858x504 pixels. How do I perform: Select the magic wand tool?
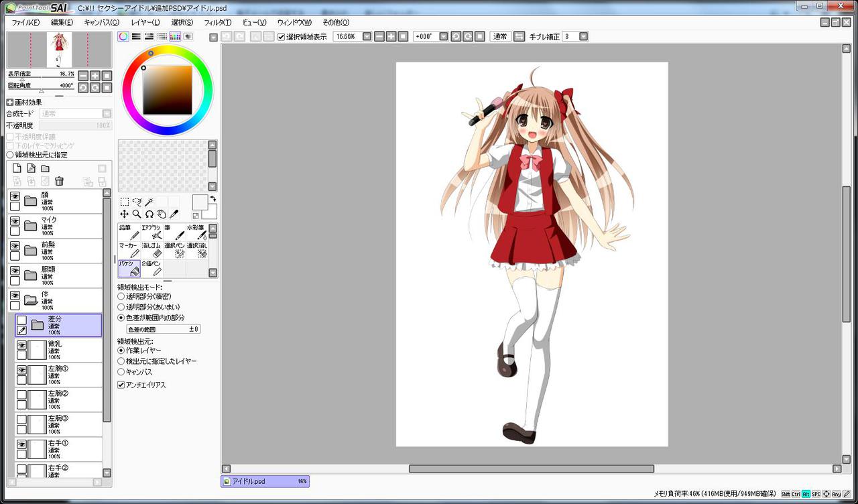pos(149,202)
